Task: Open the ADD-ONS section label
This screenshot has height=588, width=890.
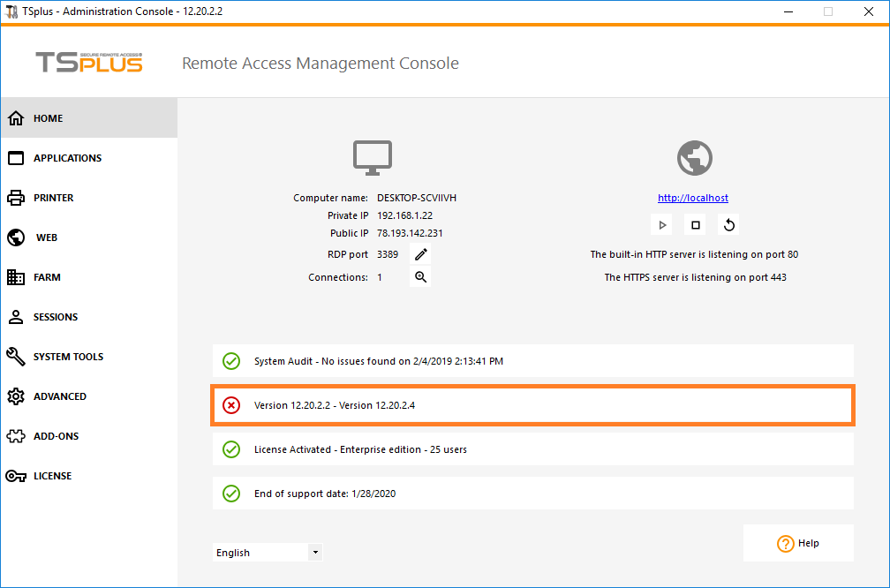Action: (x=57, y=436)
